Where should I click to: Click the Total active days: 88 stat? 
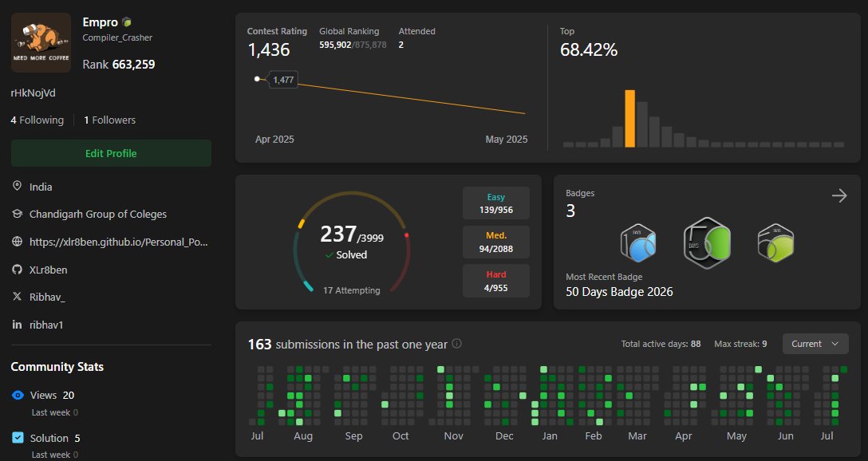pos(661,344)
